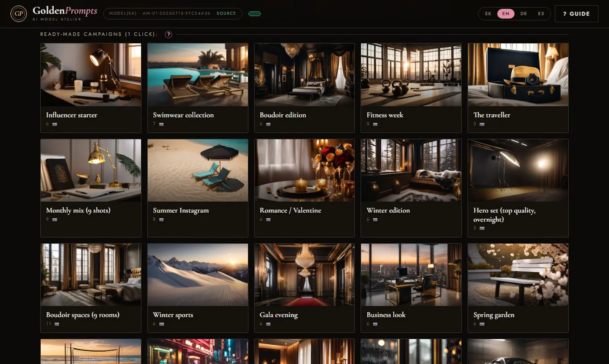
Task: Select the EN language option
Action: 506,14
